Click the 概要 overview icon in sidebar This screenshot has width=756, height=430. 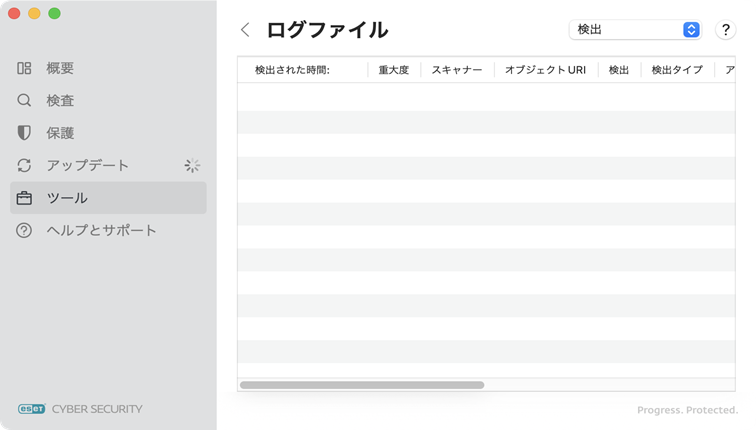pyautogui.click(x=25, y=68)
